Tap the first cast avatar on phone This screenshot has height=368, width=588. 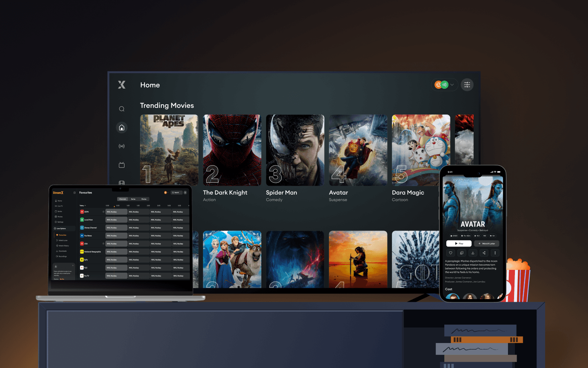pos(452,296)
